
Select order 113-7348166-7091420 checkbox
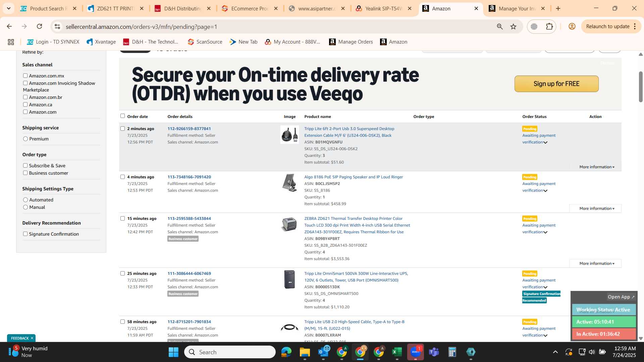tap(122, 177)
